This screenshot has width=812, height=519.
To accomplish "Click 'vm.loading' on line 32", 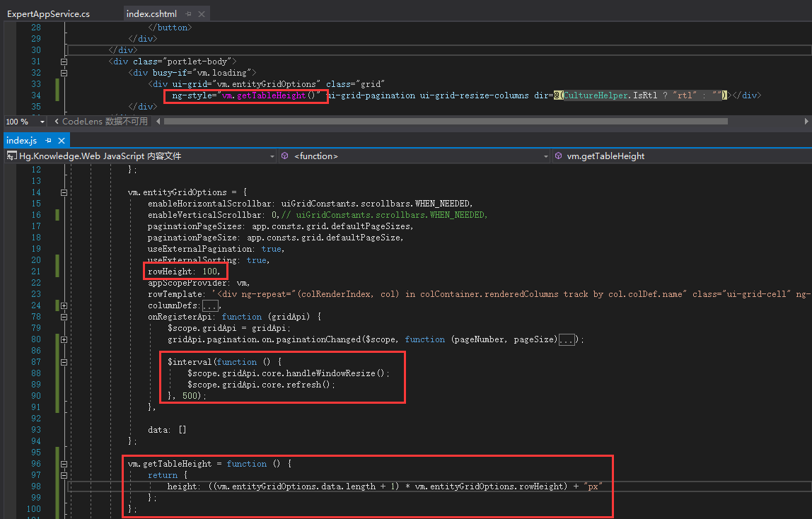I will 221,73.
